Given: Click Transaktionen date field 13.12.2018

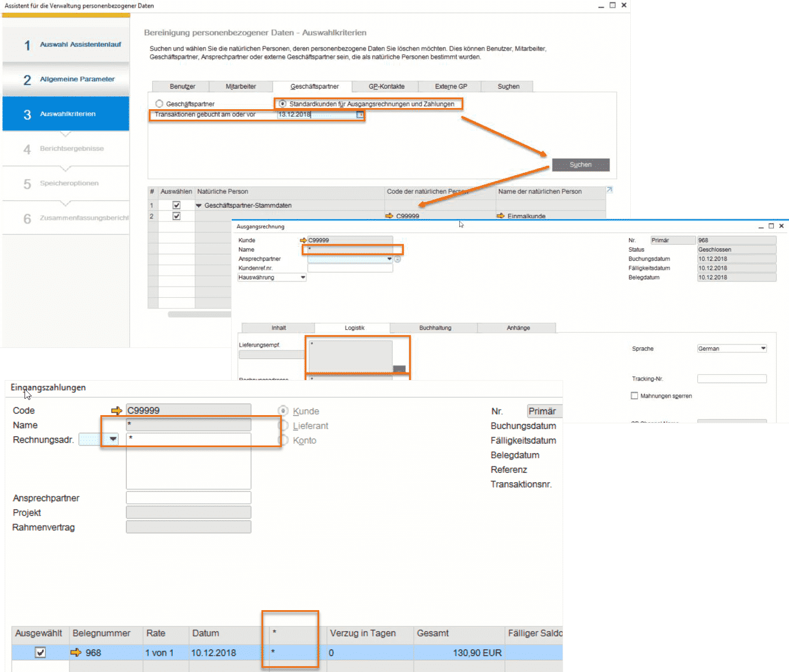Looking at the screenshot, I should click(x=317, y=114).
